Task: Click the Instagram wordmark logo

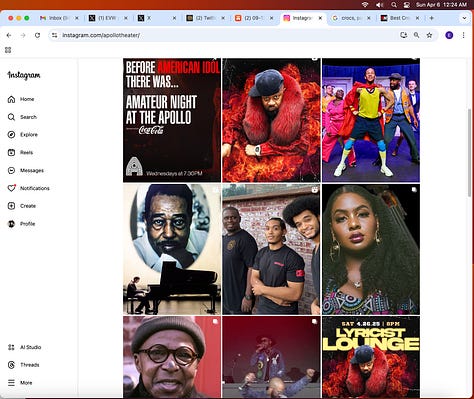Action: point(24,76)
